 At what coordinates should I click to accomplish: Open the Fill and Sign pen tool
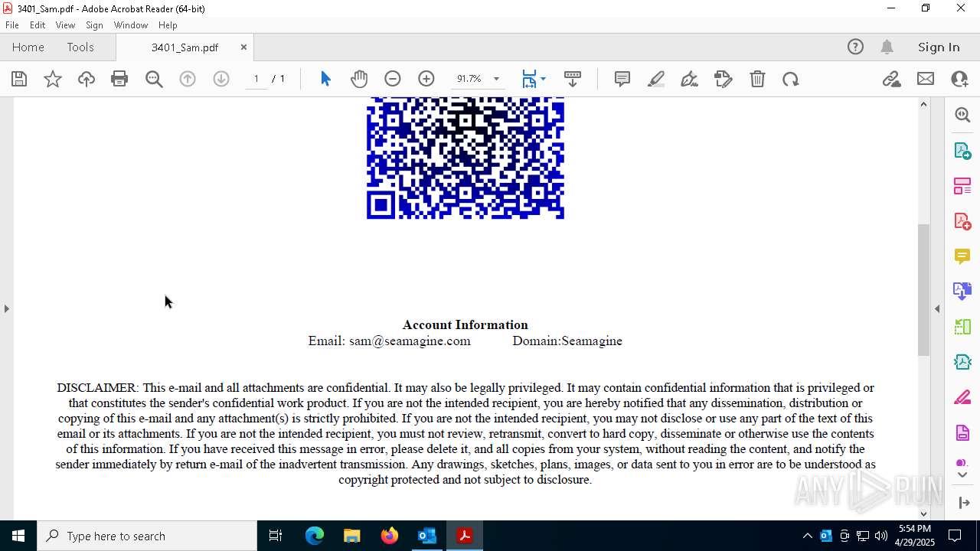(690, 79)
